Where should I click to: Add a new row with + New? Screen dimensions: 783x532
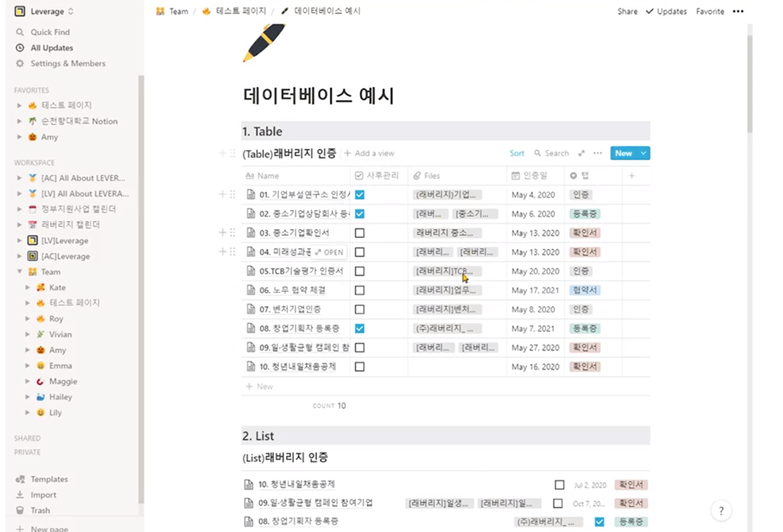pyautogui.click(x=259, y=386)
